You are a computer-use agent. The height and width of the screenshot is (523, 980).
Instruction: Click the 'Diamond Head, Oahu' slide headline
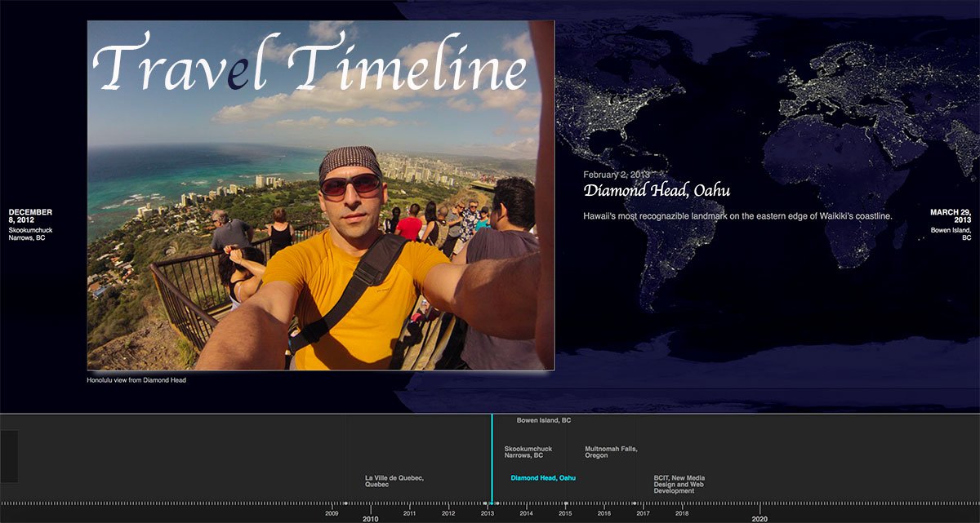pos(657,191)
